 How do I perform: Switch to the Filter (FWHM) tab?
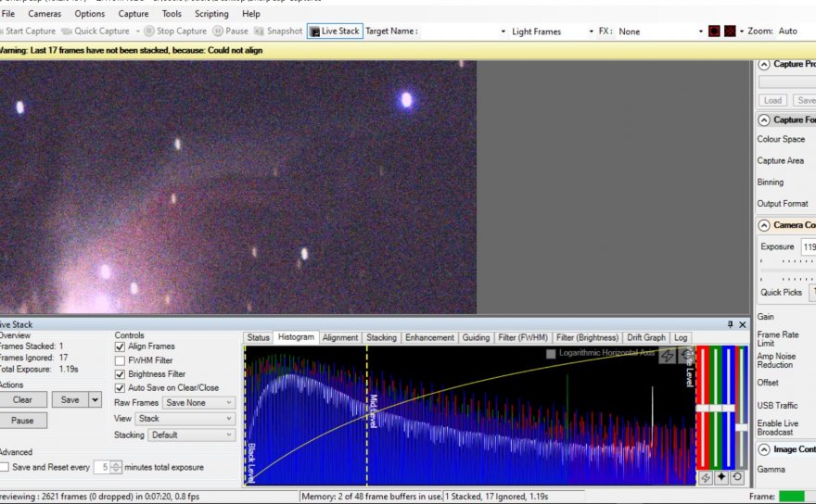click(523, 337)
